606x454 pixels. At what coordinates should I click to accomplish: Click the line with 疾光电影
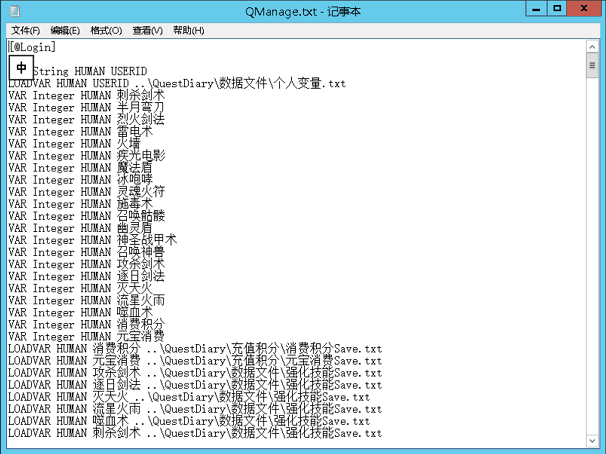pos(87,156)
